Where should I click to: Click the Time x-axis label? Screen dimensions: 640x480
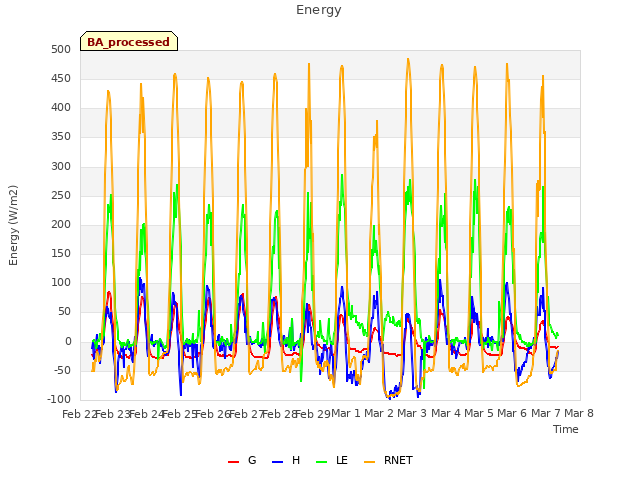[x=565, y=429]
